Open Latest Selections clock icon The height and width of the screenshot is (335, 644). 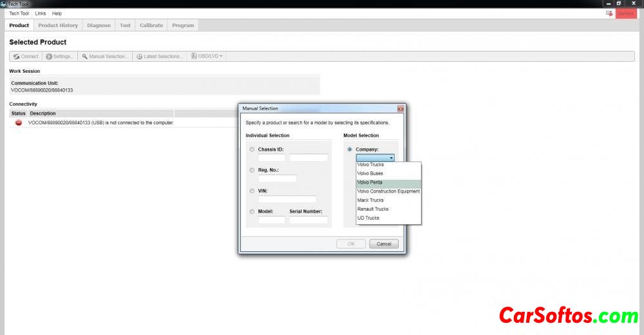point(140,57)
